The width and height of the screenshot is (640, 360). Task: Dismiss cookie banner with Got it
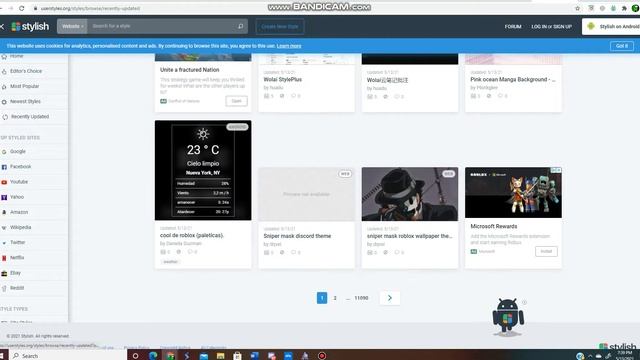(622, 46)
